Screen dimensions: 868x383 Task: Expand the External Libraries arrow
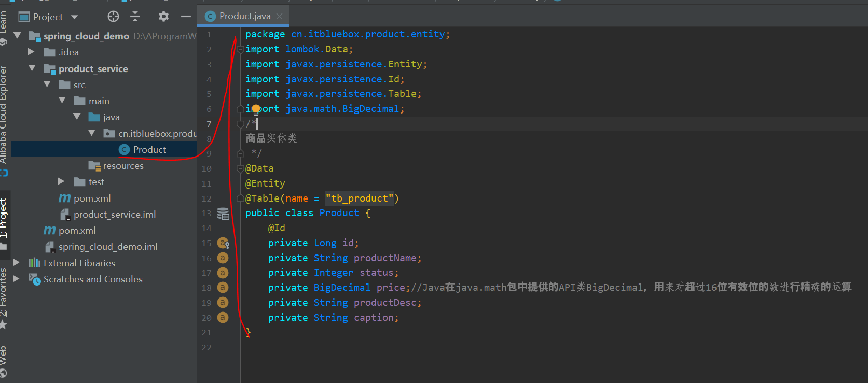tap(16, 263)
